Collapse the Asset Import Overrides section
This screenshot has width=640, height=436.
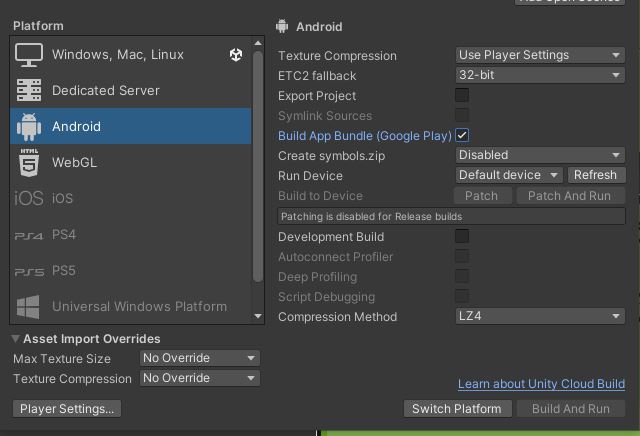point(16,338)
